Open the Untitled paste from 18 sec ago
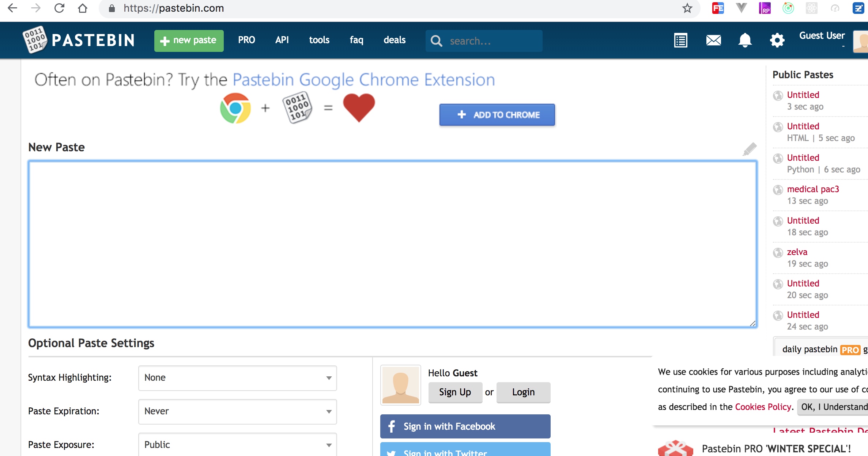 tap(803, 221)
